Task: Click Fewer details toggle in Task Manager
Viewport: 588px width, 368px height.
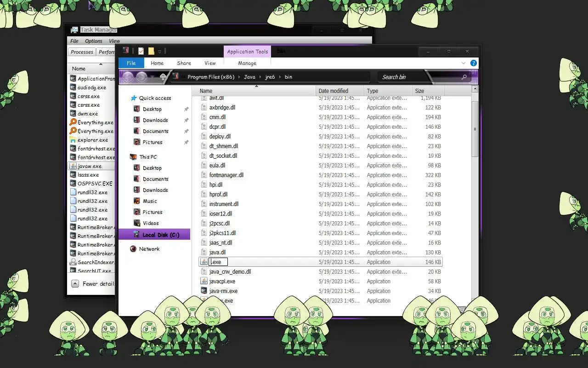Action: coord(93,284)
